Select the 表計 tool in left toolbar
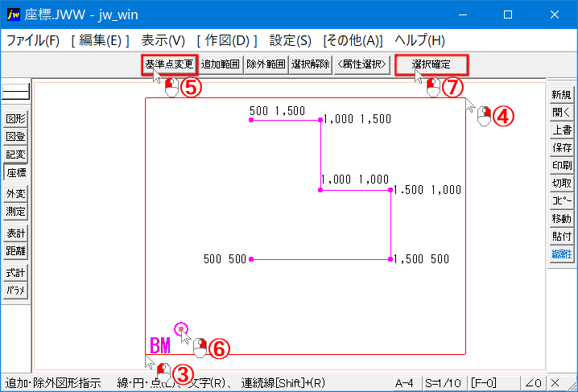Screen dimensions: 578x392 coord(15,233)
